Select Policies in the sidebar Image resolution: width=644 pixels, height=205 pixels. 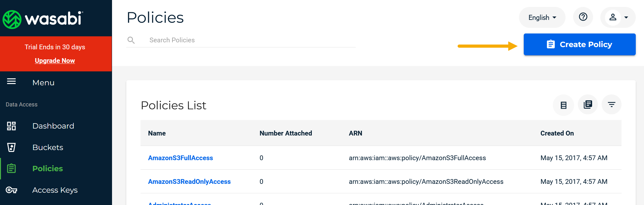[x=47, y=169]
